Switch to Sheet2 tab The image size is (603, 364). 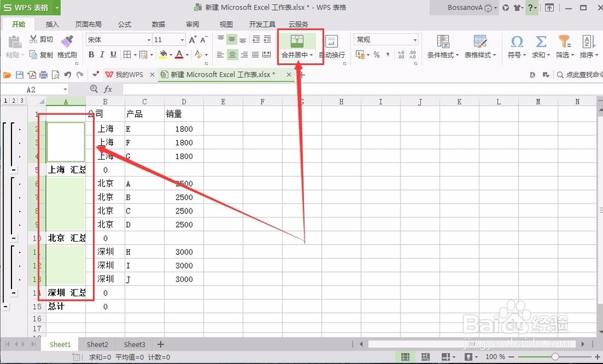(97, 344)
